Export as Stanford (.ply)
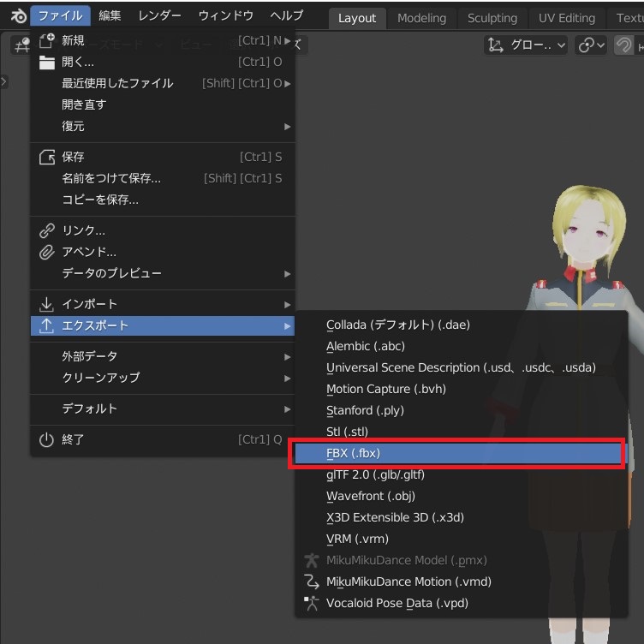 462,410
